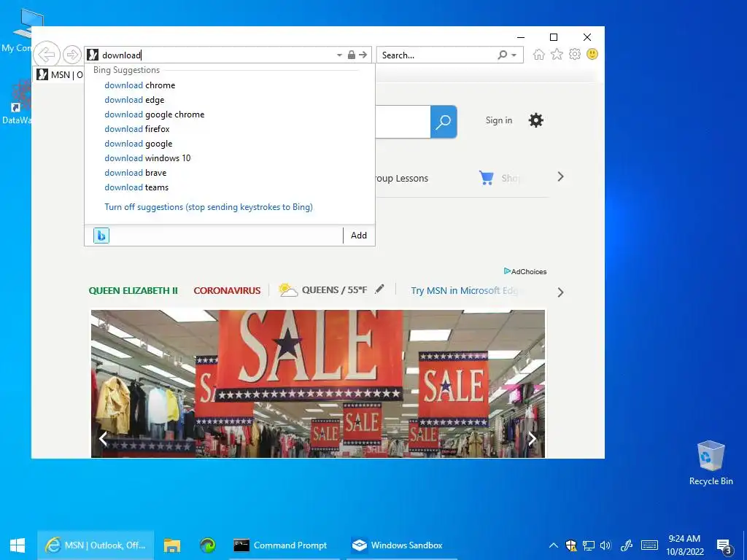This screenshot has width=747, height=560.
Task: Click the SALE carousel image
Action: (318, 384)
